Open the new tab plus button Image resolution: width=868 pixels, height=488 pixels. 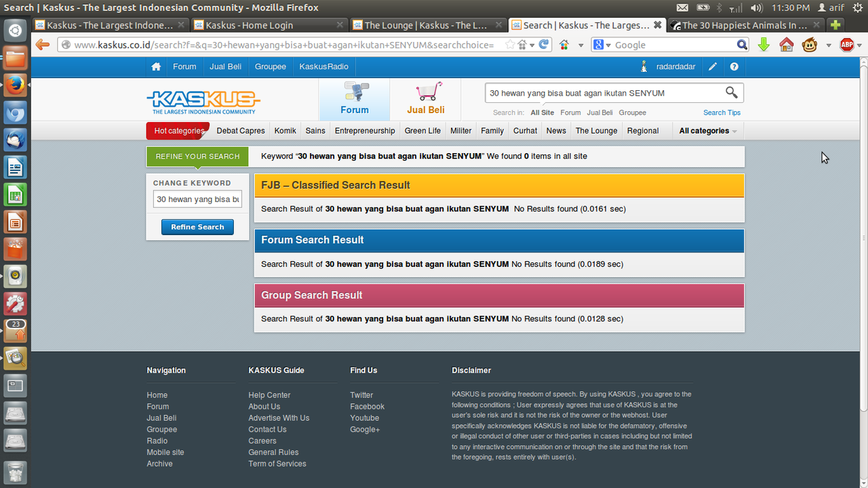tap(835, 25)
